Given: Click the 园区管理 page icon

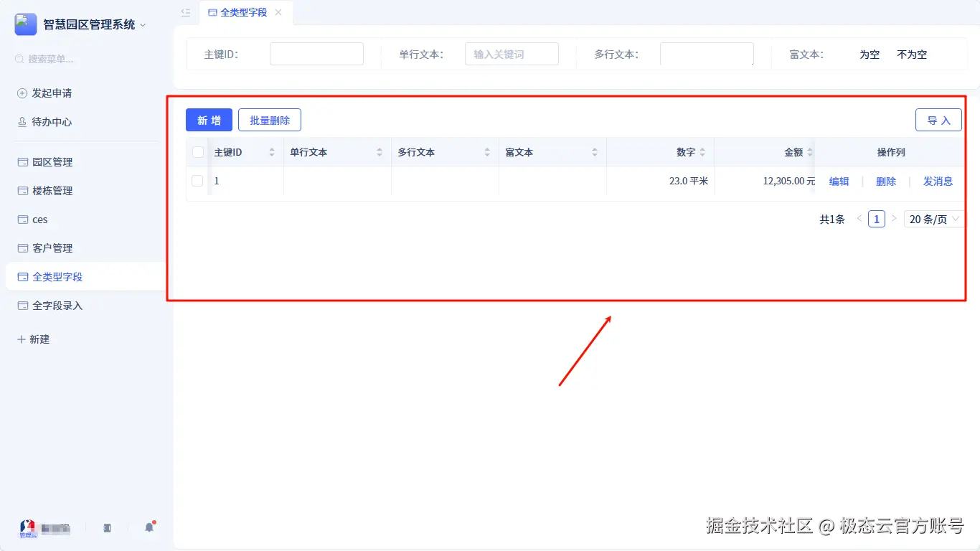Looking at the screenshot, I should (22, 162).
